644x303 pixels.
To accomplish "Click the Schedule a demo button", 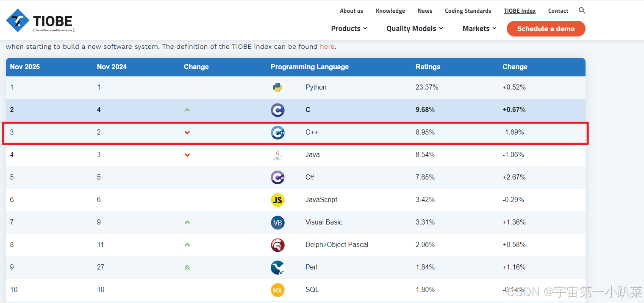I will click(546, 29).
